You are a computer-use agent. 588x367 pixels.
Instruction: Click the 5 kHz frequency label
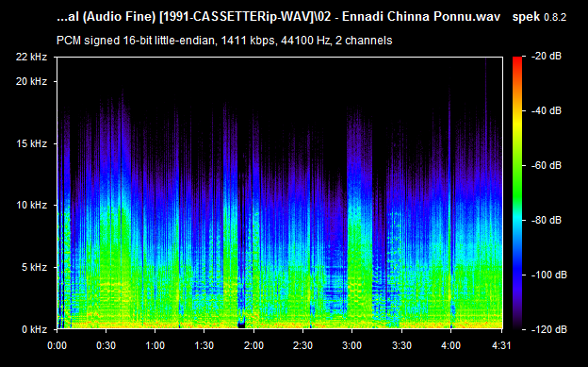[x=34, y=267]
